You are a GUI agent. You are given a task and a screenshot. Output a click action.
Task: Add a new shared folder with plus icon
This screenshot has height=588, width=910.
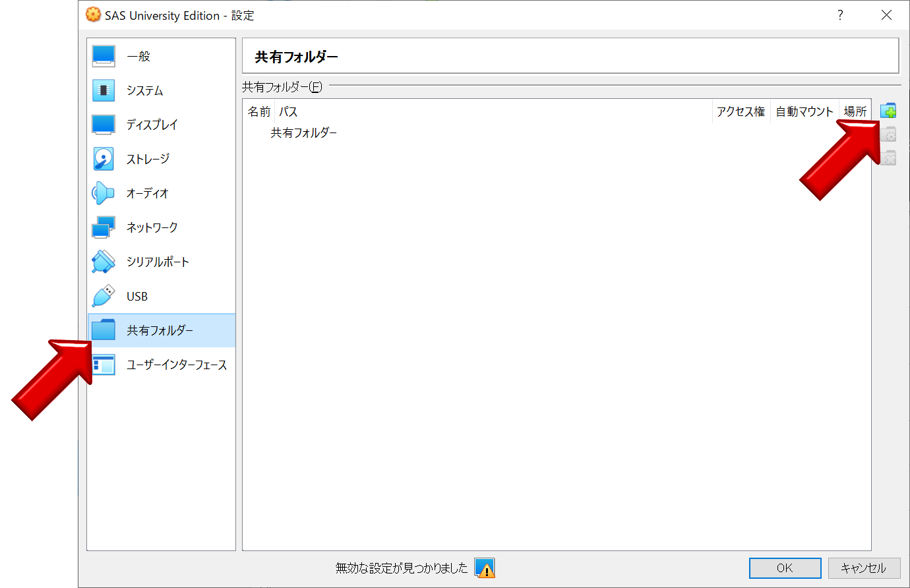tap(888, 111)
